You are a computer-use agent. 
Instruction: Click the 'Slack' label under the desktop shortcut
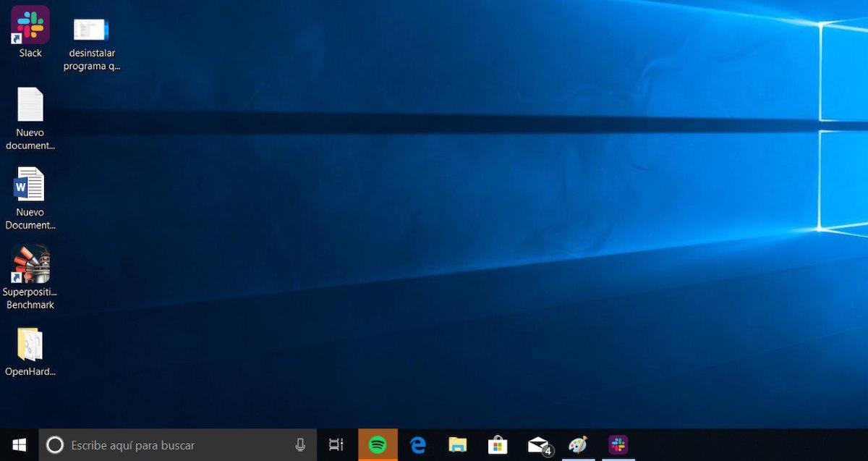[30, 53]
